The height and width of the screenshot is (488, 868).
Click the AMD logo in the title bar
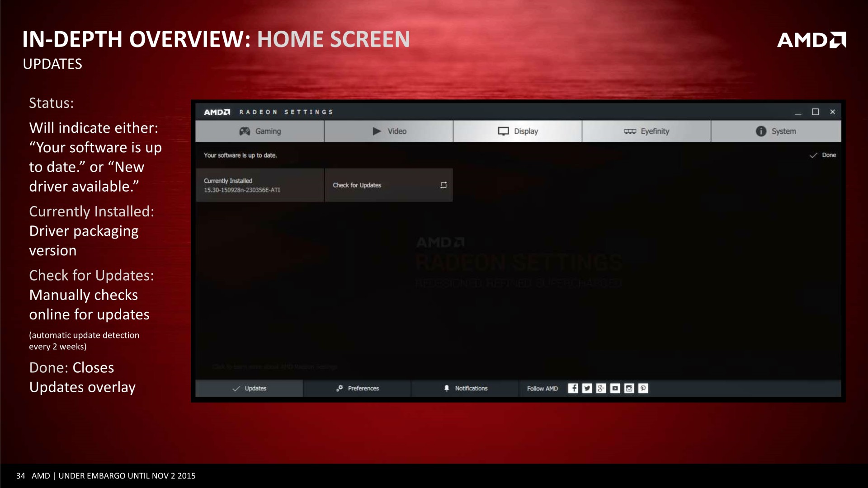[217, 112]
